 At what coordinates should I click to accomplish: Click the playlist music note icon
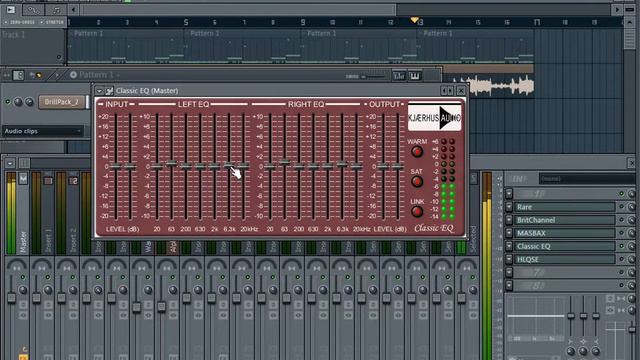coord(56,10)
